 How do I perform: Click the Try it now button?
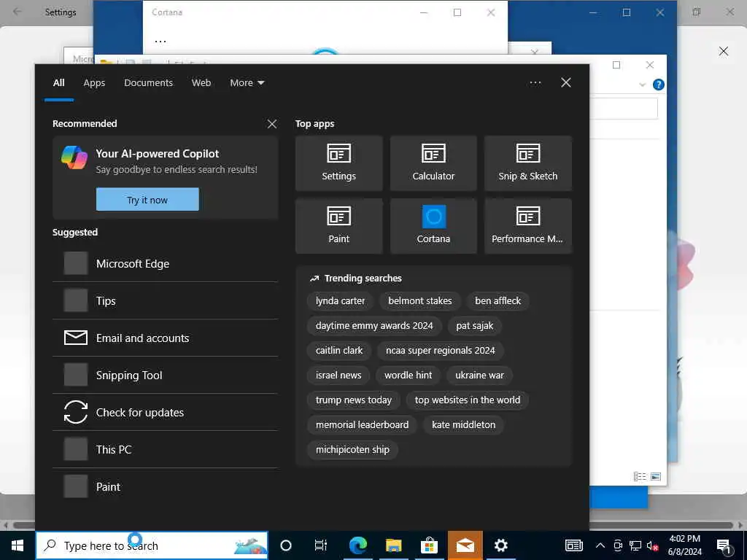pos(147,200)
